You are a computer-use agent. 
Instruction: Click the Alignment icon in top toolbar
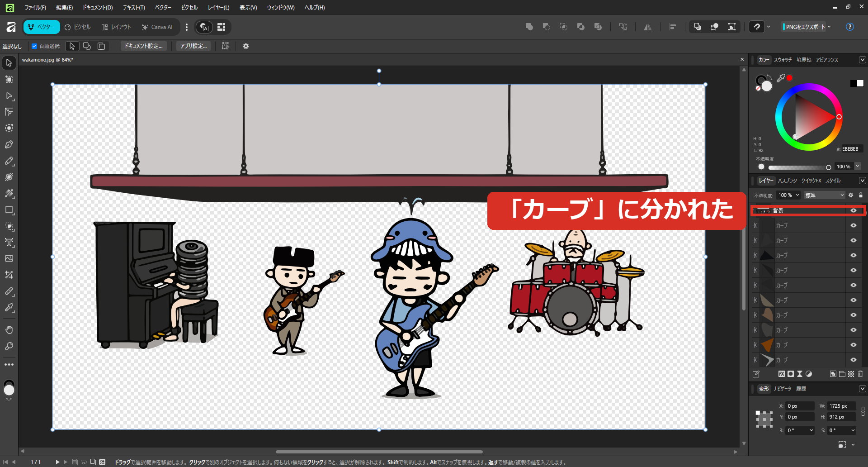673,27
